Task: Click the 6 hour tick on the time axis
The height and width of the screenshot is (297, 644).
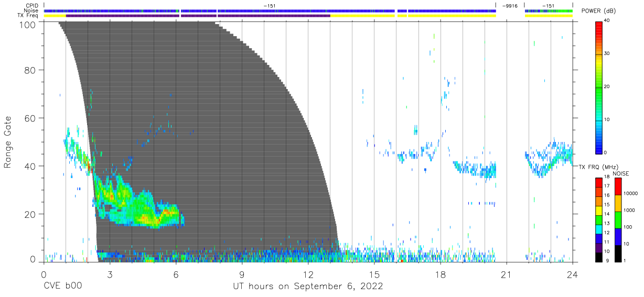Action: [x=176, y=274]
